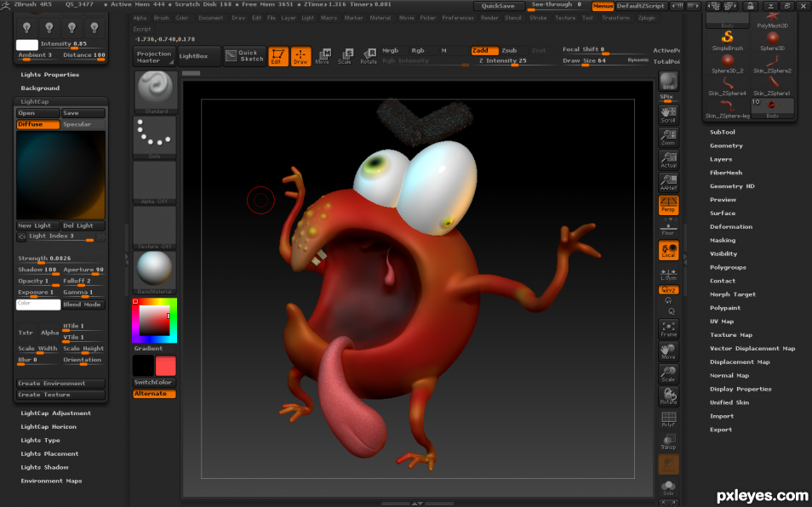Click the QuickSave button

coord(498,6)
